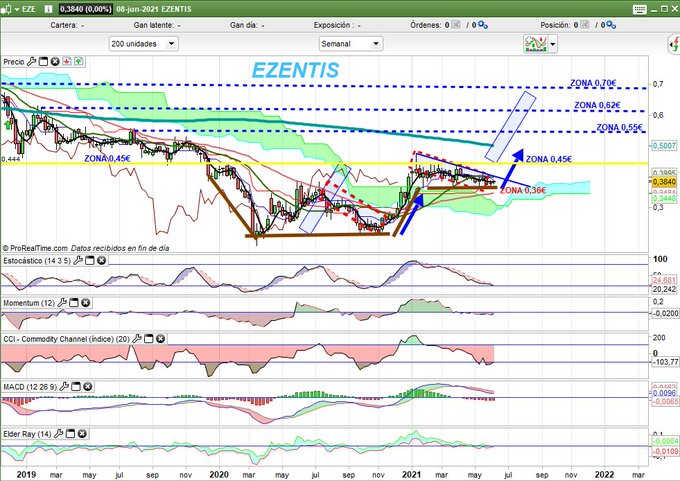The height and width of the screenshot is (481, 680).
Task: Open the Precio panel wrench settings
Action: [x=31, y=62]
